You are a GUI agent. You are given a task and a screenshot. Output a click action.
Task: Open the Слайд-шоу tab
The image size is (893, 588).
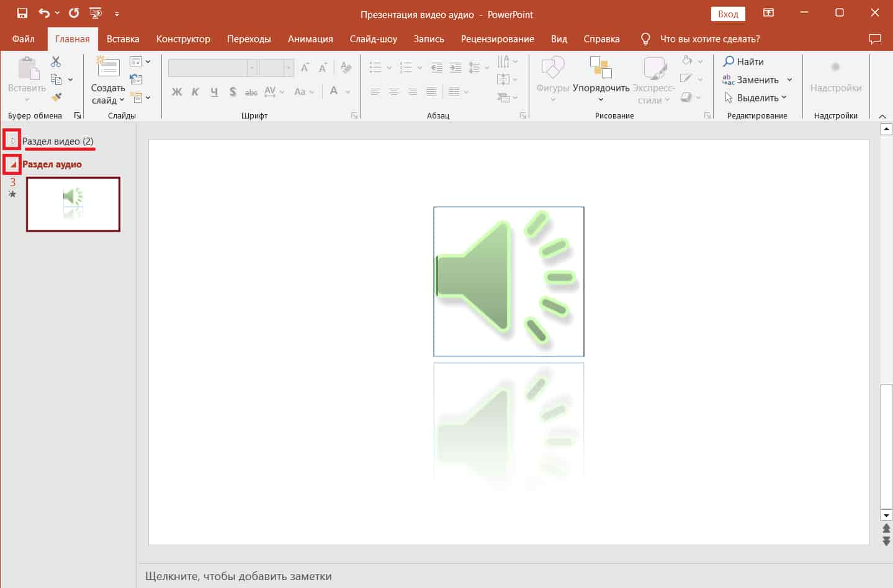click(x=373, y=39)
